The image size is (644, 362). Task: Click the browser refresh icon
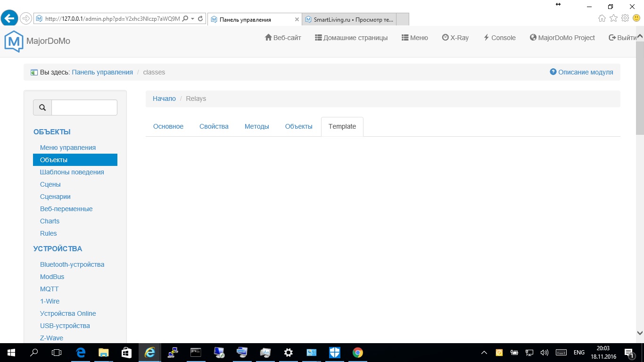200,19
